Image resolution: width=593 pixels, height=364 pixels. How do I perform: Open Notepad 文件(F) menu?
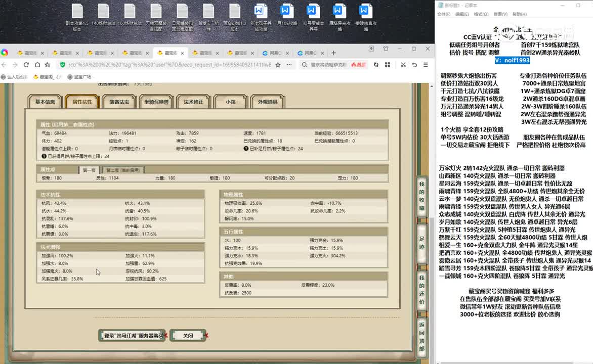coord(444,14)
